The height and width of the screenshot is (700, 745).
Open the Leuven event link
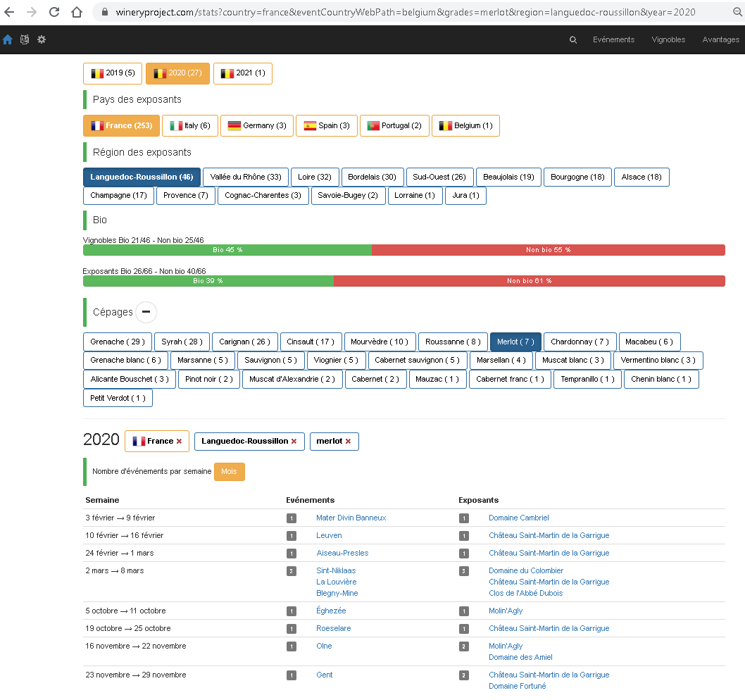click(x=329, y=536)
